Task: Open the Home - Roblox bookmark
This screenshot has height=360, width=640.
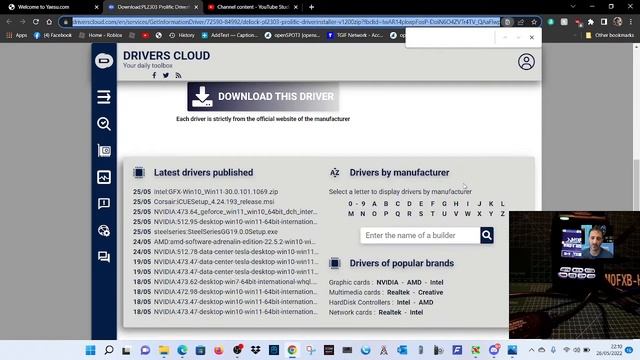Action: (100, 36)
